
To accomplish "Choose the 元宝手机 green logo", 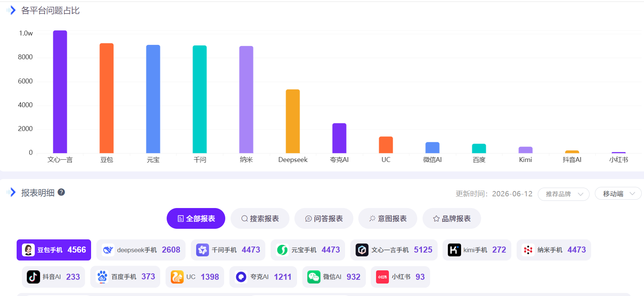I will 282,250.
